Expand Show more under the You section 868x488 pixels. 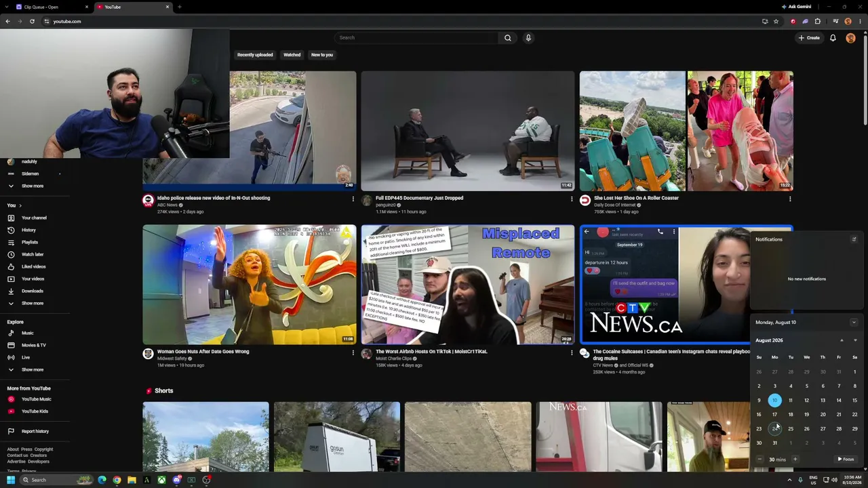(32, 303)
